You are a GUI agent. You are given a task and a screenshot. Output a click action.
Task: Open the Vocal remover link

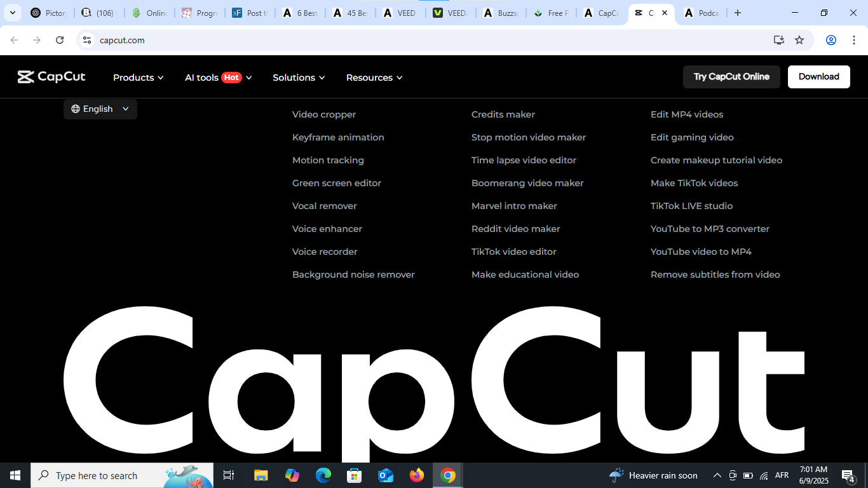325,206
